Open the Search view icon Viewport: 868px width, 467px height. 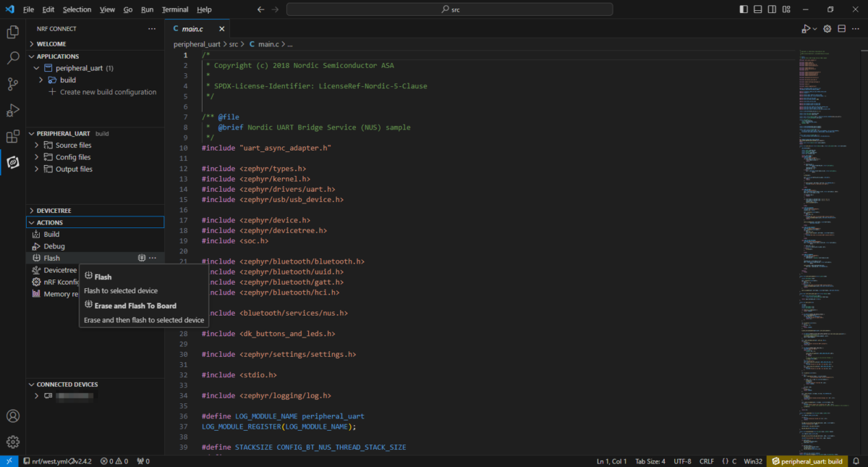point(12,58)
